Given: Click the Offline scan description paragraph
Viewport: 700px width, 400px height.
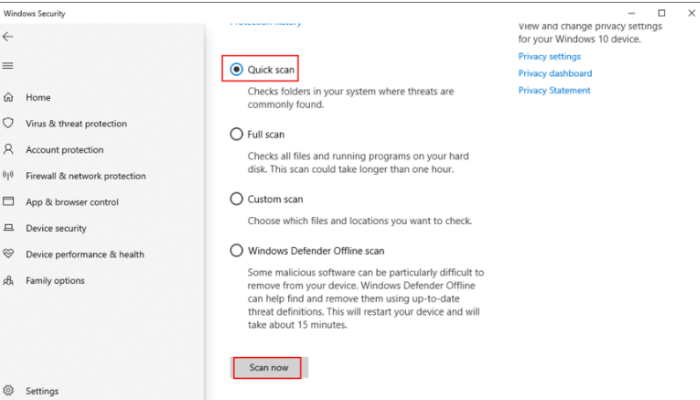Looking at the screenshot, I should click(366, 298).
